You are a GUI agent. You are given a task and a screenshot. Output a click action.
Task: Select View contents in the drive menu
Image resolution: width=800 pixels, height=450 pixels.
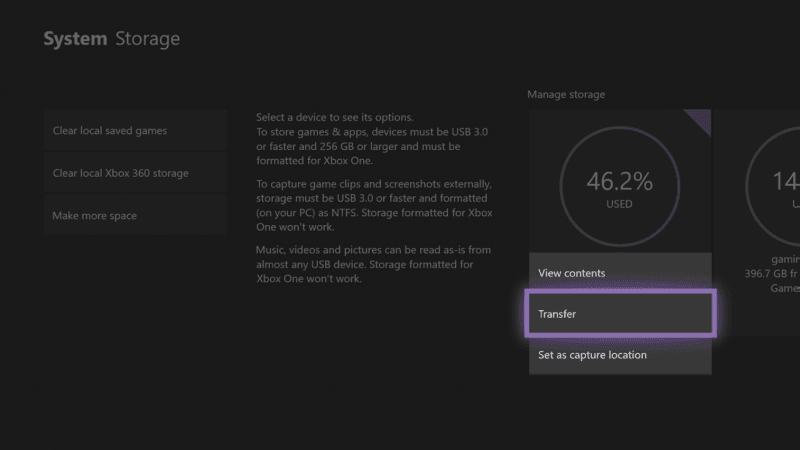click(620, 273)
